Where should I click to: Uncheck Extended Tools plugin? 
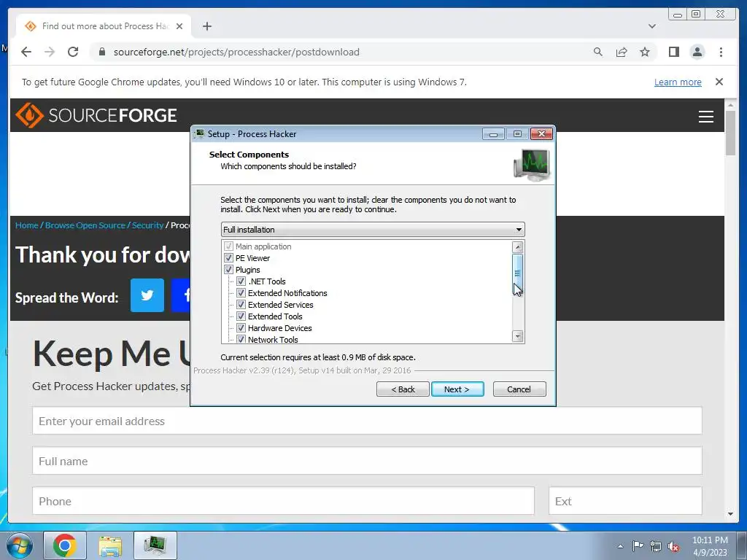coord(241,316)
